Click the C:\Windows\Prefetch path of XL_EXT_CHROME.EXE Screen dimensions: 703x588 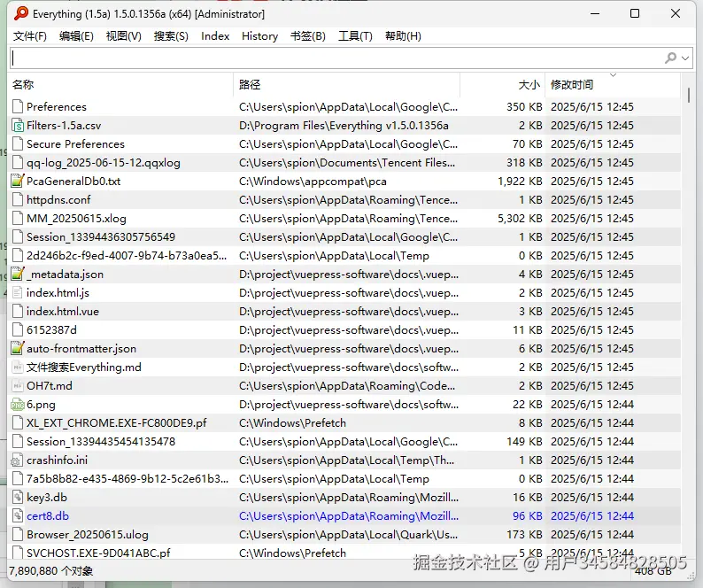point(293,423)
